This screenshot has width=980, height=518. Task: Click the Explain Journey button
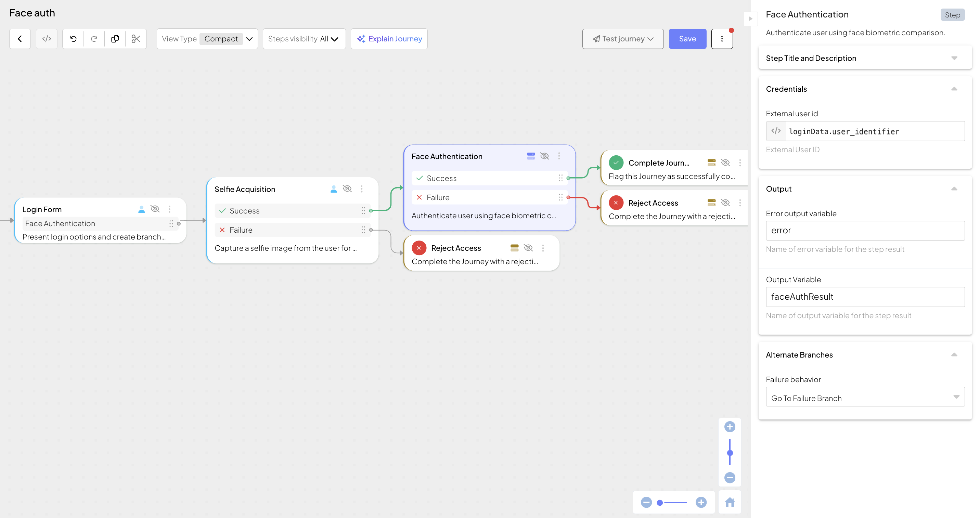tap(389, 39)
